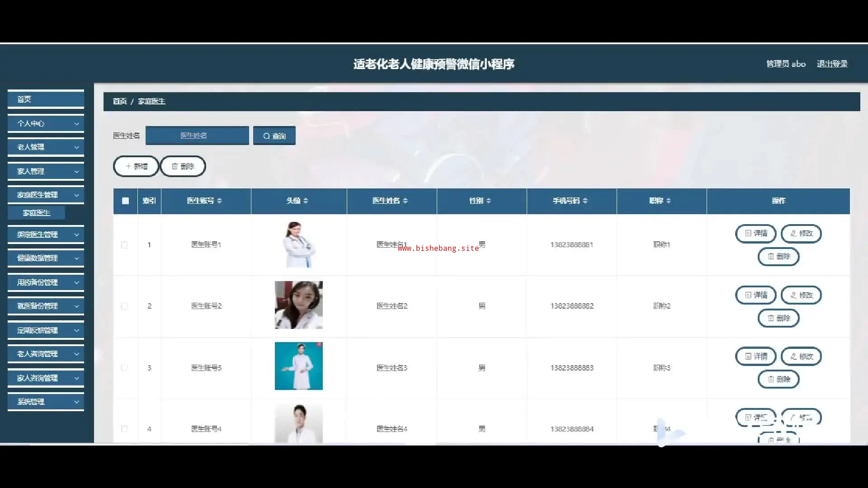Check the checkbox for row 2

(x=124, y=306)
